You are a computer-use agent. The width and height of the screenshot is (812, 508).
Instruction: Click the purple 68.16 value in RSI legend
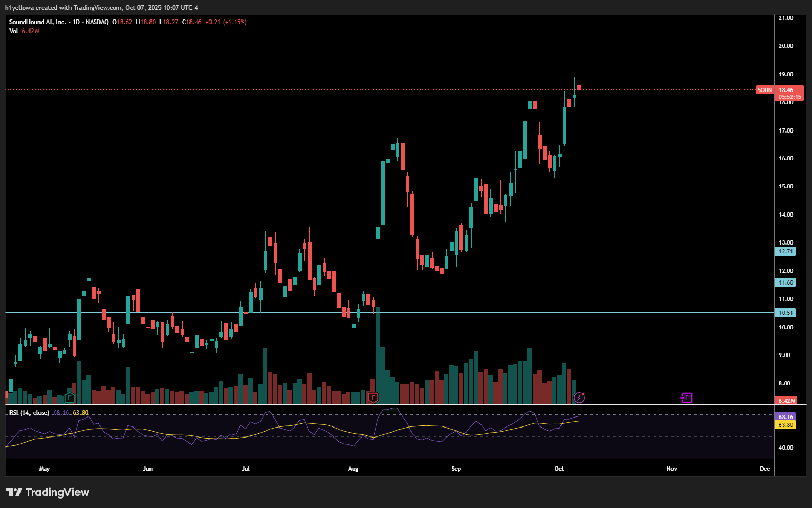click(61, 413)
